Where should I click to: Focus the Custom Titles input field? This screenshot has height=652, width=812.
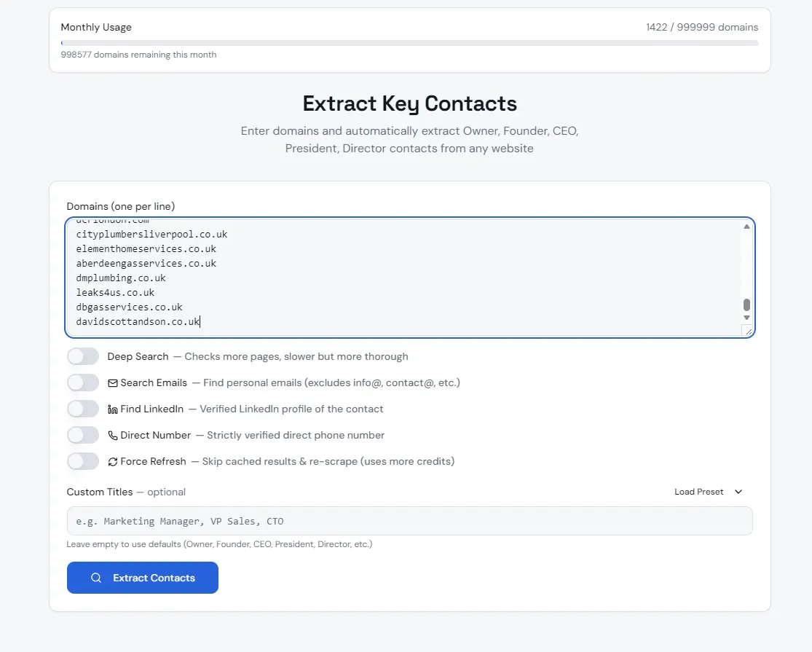[x=409, y=521]
